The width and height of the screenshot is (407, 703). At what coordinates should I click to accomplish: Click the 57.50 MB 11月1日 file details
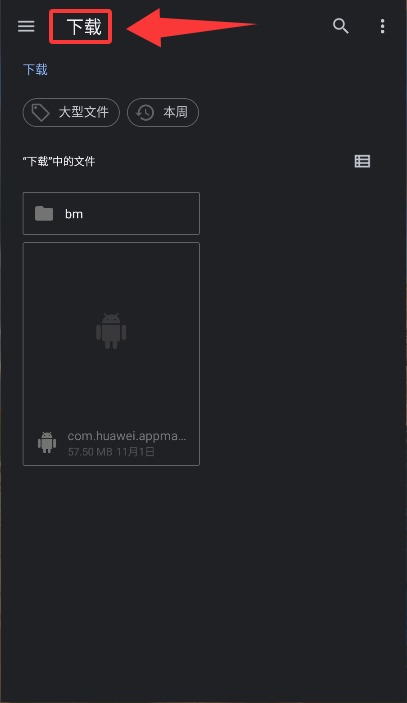pos(111,451)
